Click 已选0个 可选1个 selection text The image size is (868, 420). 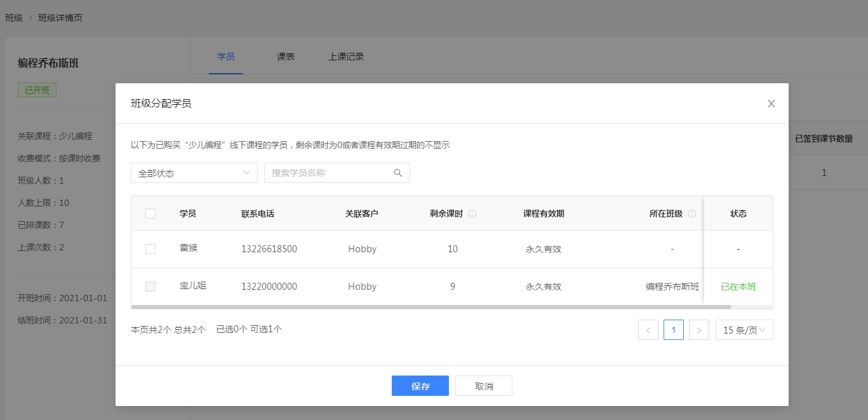coord(249,330)
